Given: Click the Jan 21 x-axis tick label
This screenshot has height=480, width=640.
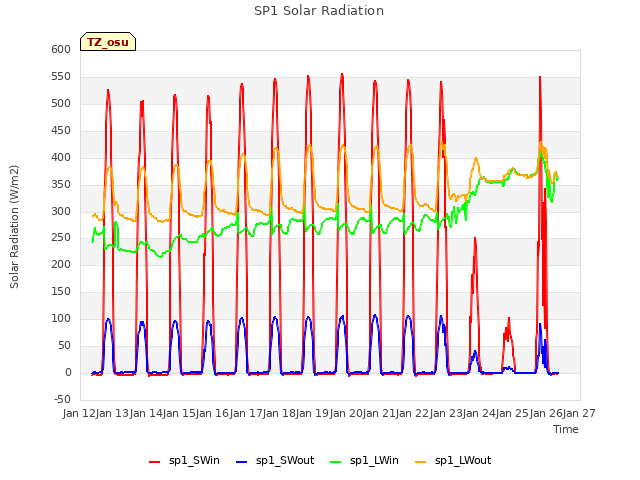Looking at the screenshot, I should (379, 413).
